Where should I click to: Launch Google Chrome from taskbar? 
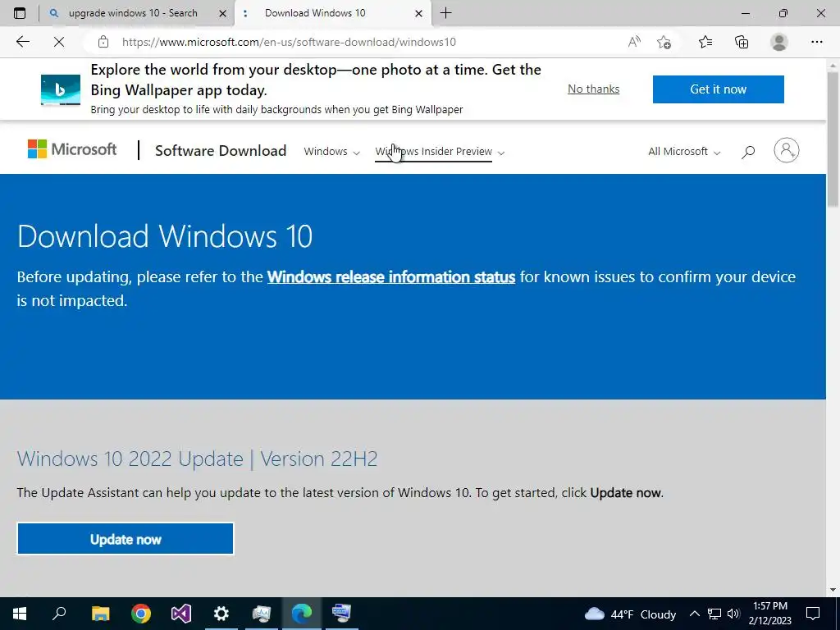coord(141,614)
